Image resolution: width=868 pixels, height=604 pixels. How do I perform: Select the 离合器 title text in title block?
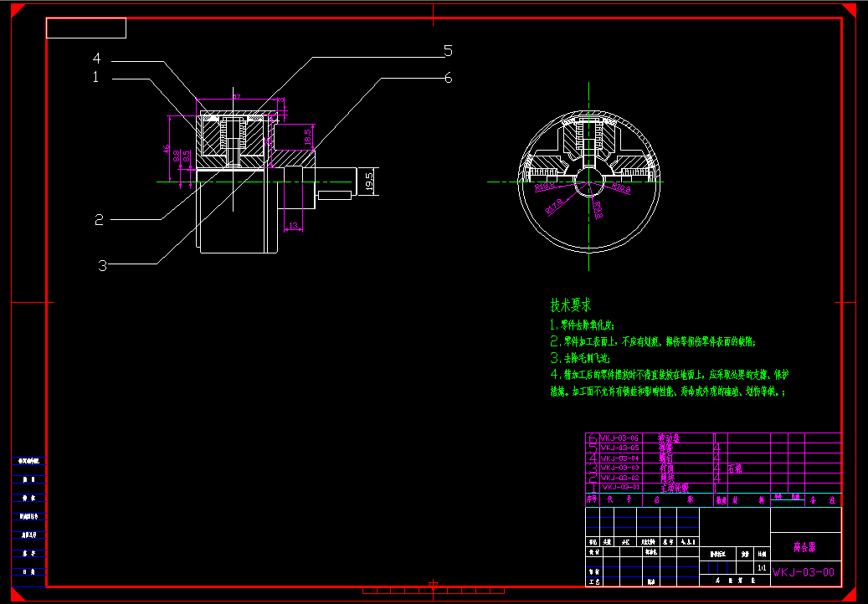point(804,547)
